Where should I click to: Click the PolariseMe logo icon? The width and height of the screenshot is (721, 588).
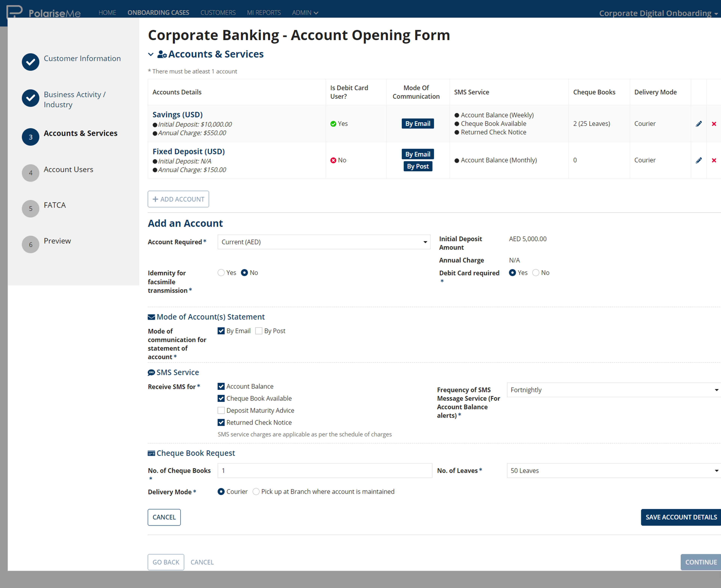tap(15, 11)
